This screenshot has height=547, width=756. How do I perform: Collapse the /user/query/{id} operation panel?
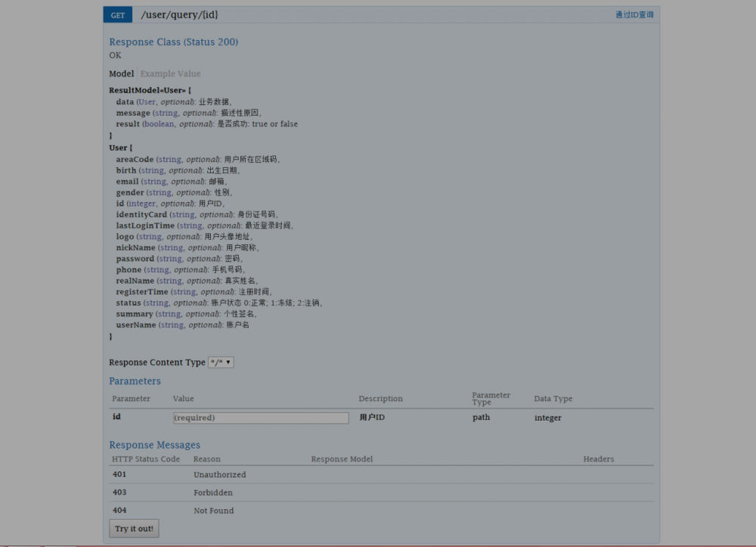(x=179, y=14)
